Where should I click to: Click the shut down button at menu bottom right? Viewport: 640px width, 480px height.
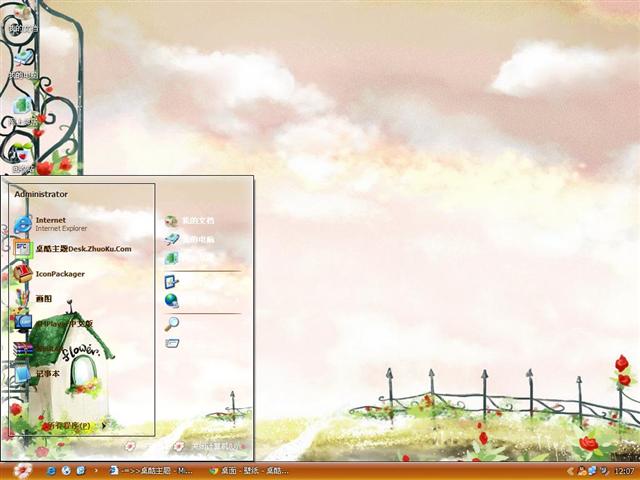208,447
